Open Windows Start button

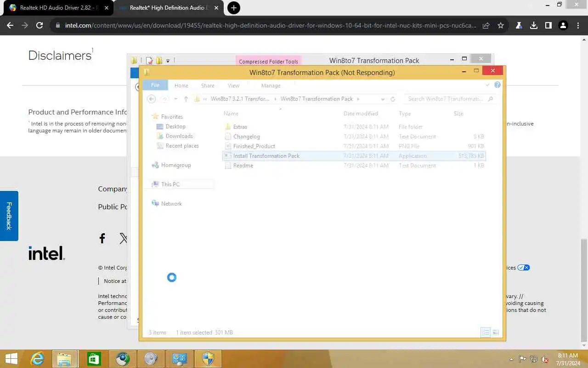11,359
